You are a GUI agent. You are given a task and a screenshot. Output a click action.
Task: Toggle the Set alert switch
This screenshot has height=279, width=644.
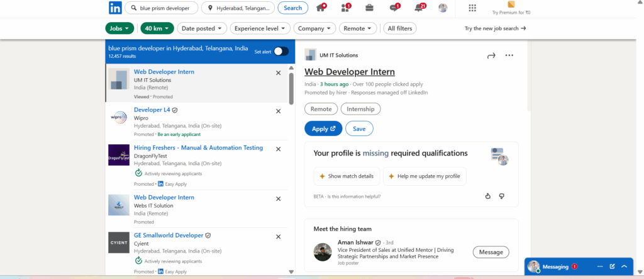click(x=281, y=52)
